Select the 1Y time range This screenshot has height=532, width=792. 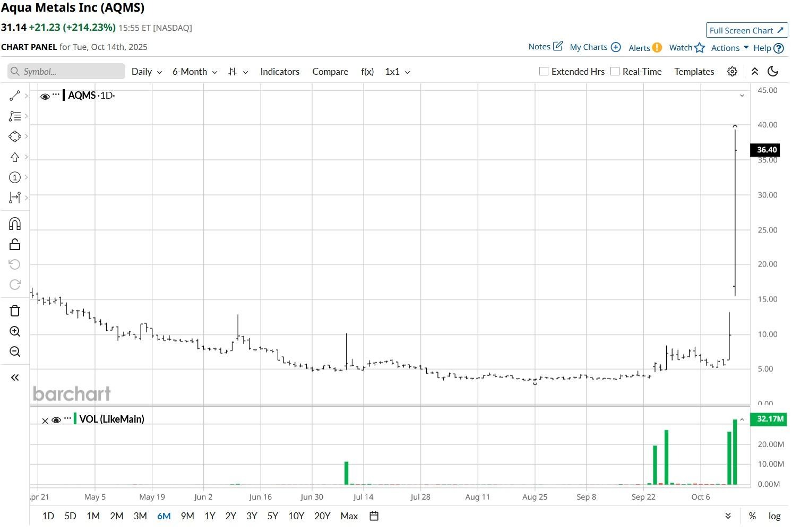point(210,516)
